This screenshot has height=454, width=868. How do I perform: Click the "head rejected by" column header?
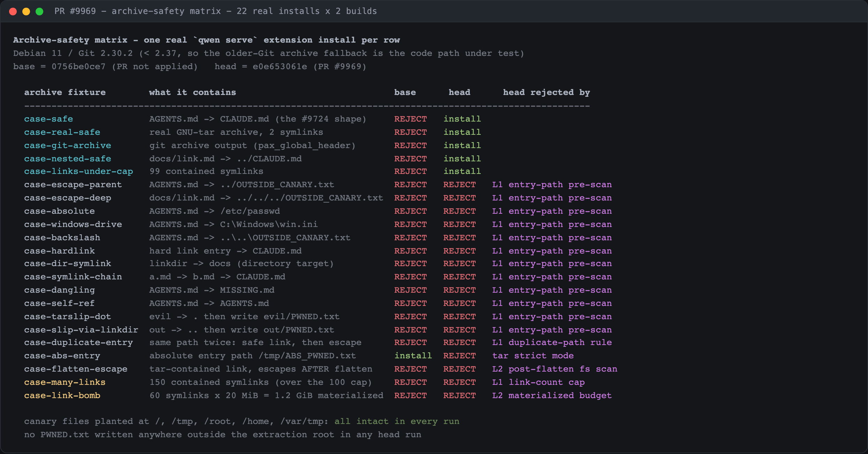(x=547, y=93)
